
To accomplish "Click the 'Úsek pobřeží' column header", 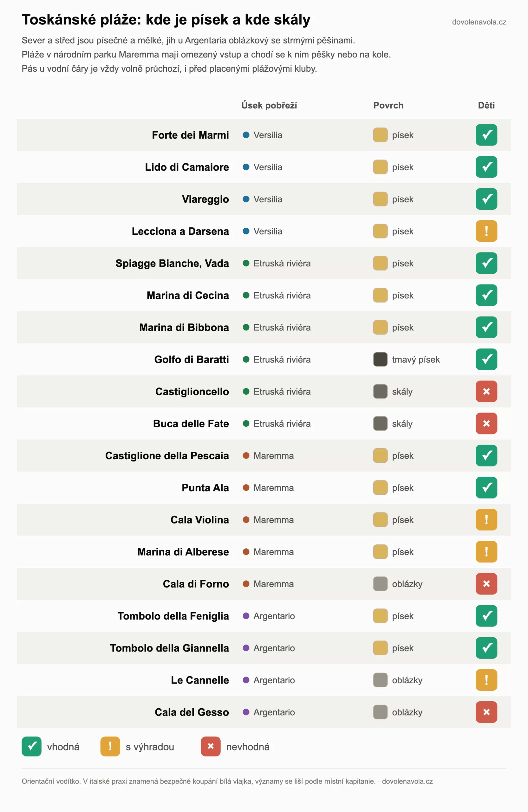I will [x=269, y=105].
